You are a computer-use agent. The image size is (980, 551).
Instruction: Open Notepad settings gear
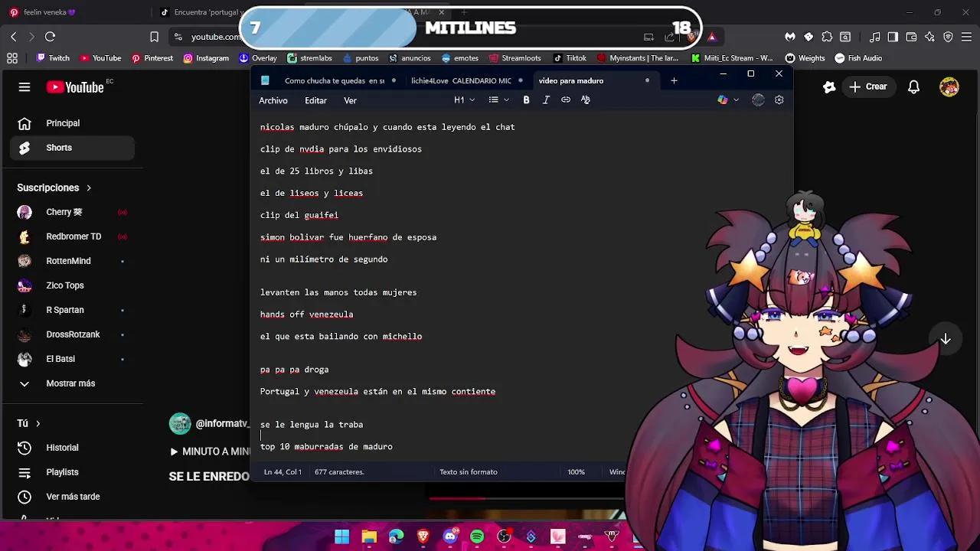(779, 100)
